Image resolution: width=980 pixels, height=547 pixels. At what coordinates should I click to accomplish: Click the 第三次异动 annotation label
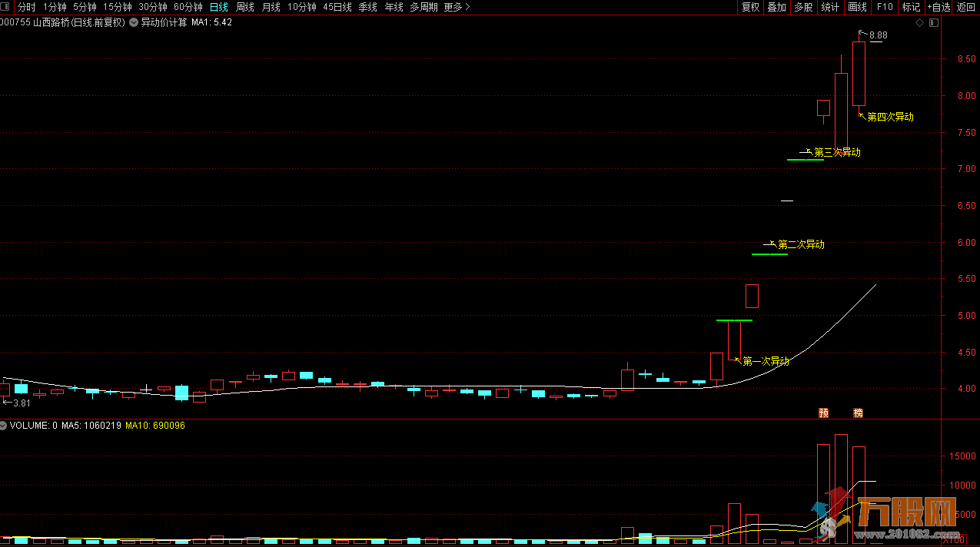837,152
